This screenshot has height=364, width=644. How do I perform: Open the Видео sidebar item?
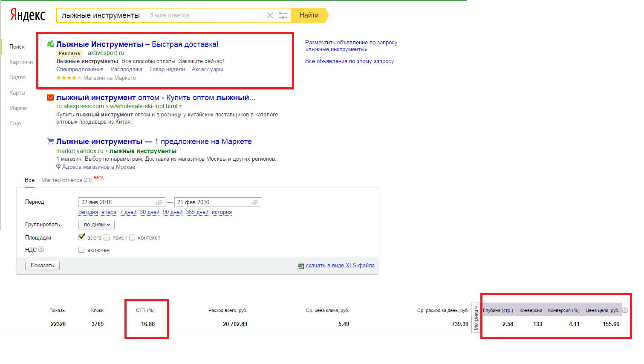17,77
